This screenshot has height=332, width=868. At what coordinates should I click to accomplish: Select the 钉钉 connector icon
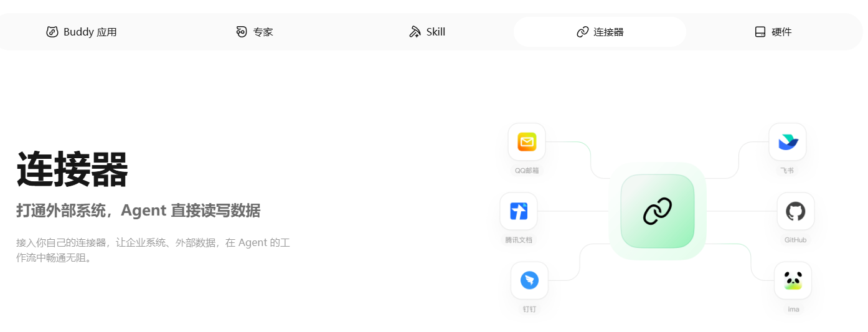tap(529, 280)
